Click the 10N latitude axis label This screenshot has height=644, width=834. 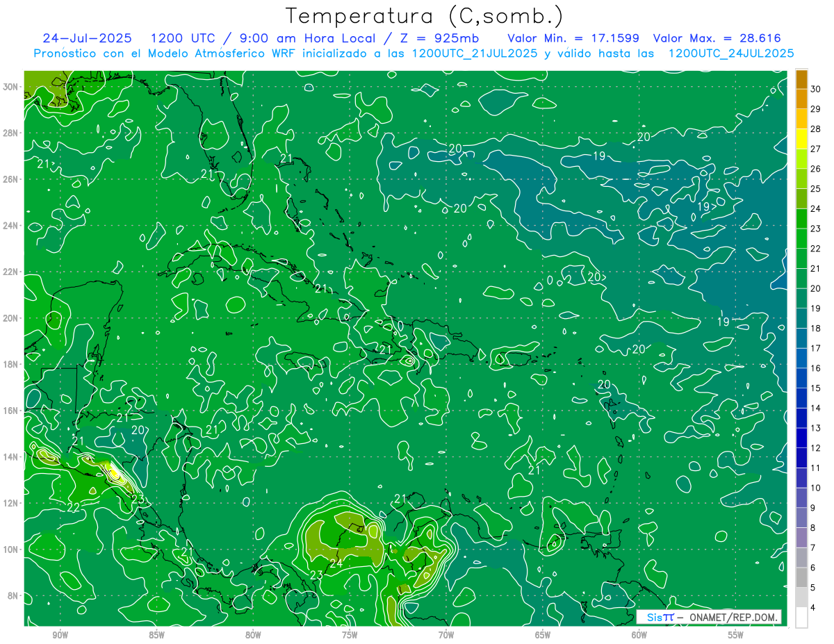pyautogui.click(x=12, y=549)
